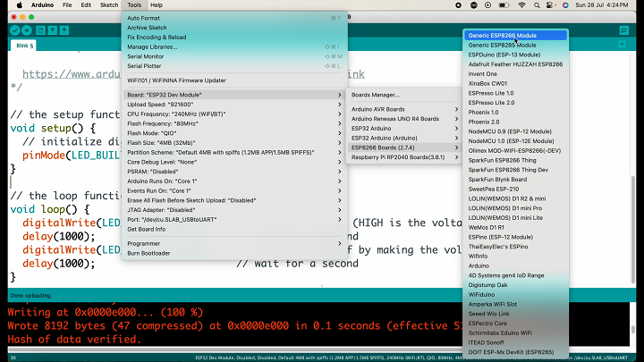Viewport: 644px width, 362px height.
Task: Click the Upload arrow toolbar icon
Action: click(27, 30)
